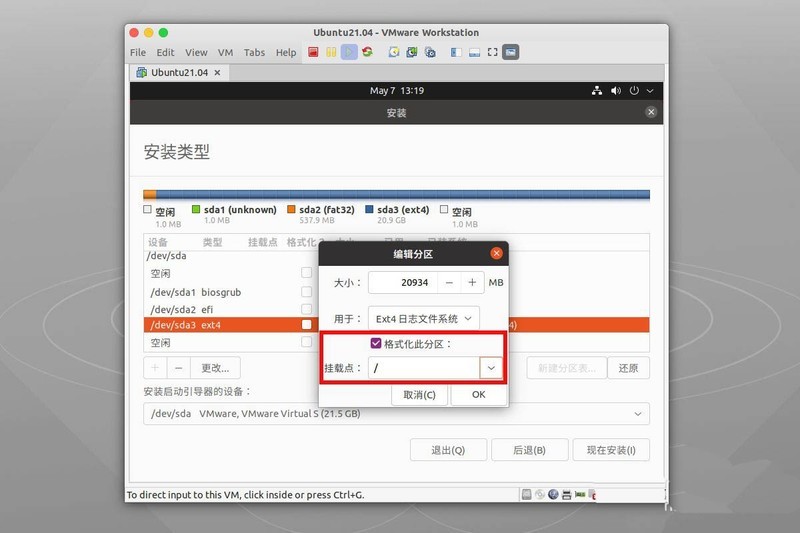Expand the 挂载点 mount point dropdown arrow
The image size is (800, 533).
(491, 368)
